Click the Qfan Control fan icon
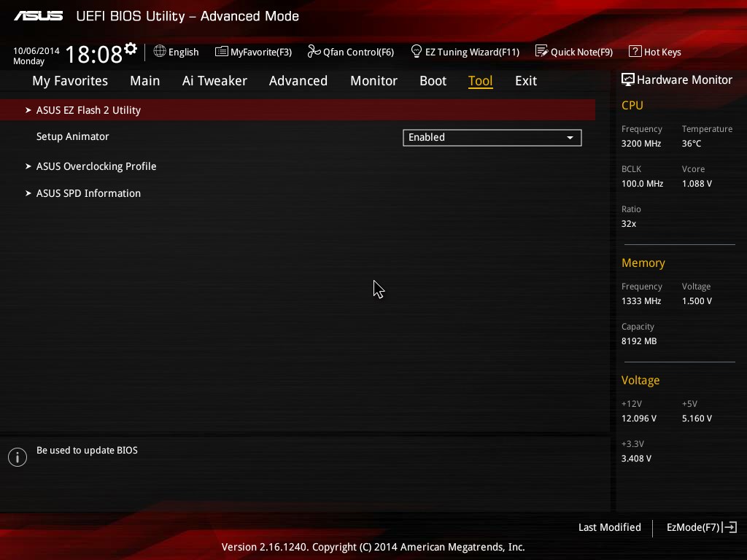The image size is (747, 560). [x=314, y=51]
